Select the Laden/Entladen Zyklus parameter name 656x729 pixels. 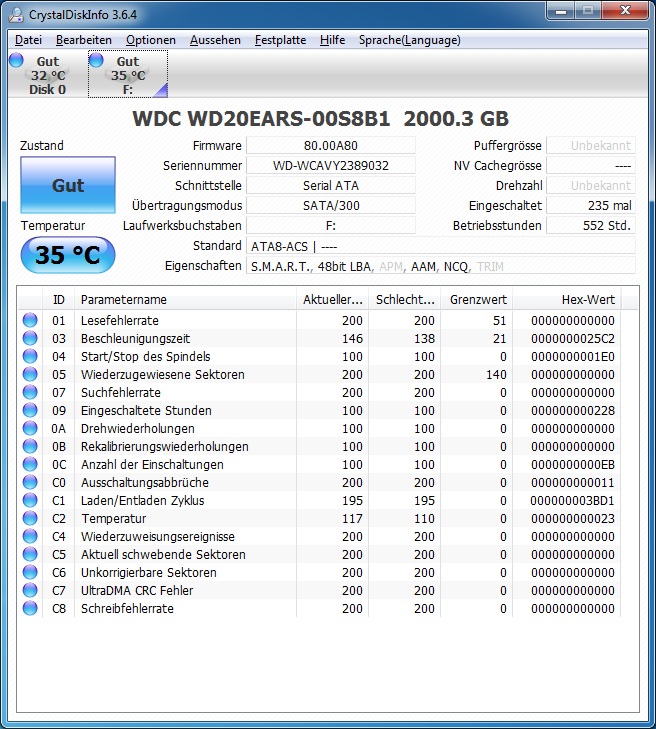(x=142, y=501)
